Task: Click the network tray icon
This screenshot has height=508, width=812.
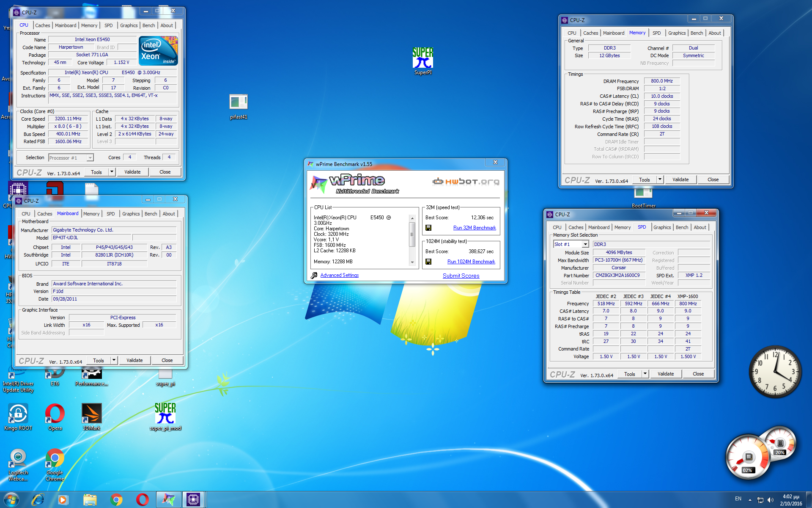Action: click(x=760, y=500)
